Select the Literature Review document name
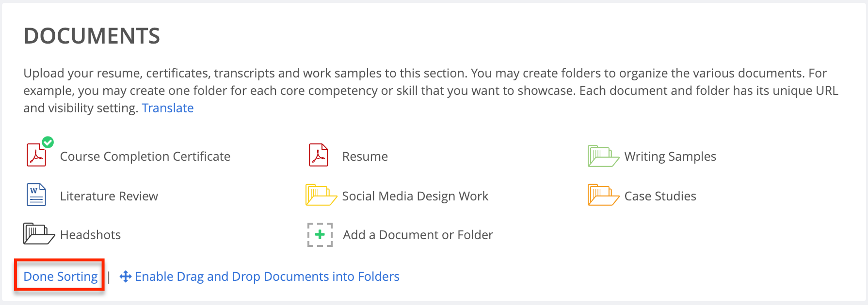Screen dimensions: 868x305 point(109,196)
